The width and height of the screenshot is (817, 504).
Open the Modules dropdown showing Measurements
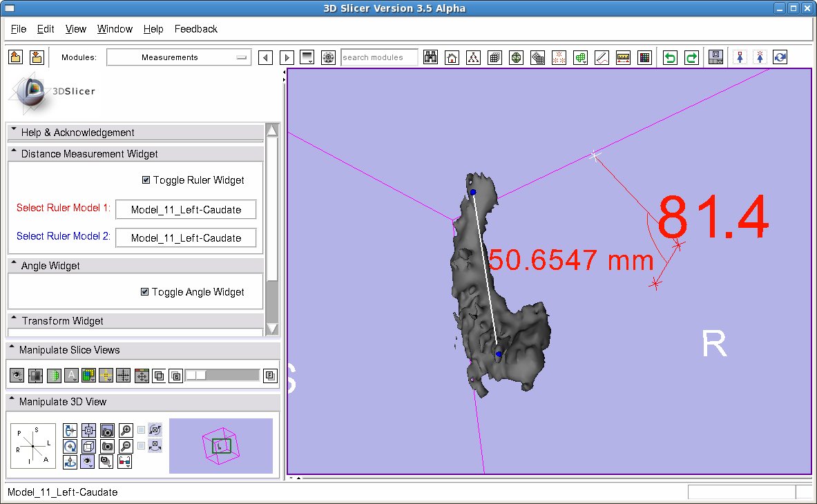(177, 57)
